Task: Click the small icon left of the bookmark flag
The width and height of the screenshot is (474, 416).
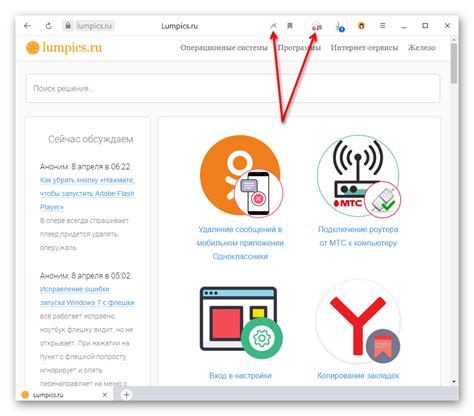Action: point(273,26)
